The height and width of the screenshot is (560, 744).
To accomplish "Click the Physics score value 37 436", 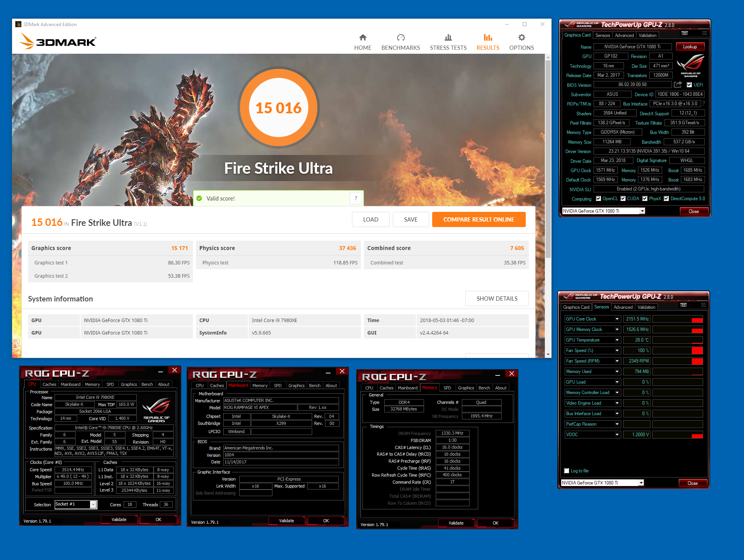I will tap(347, 248).
